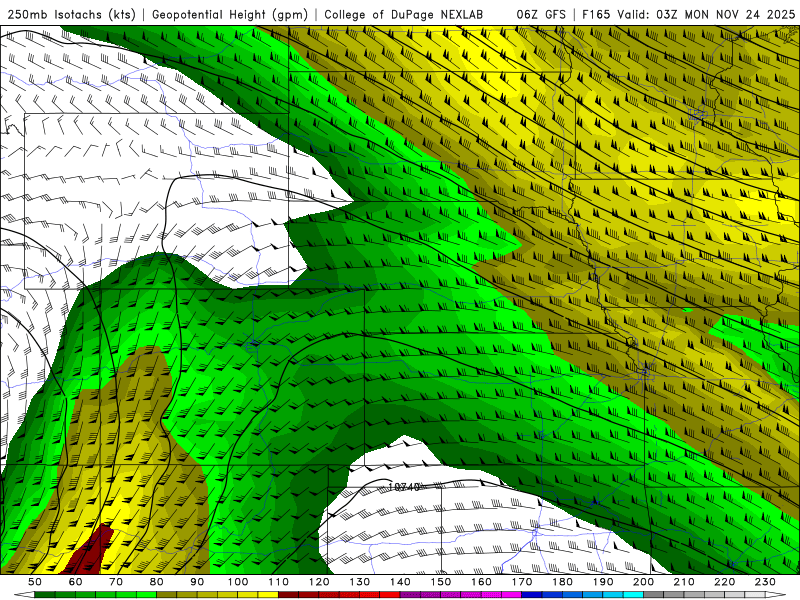
Task: Click the 130 kt color scale label
Action: [x=360, y=582]
